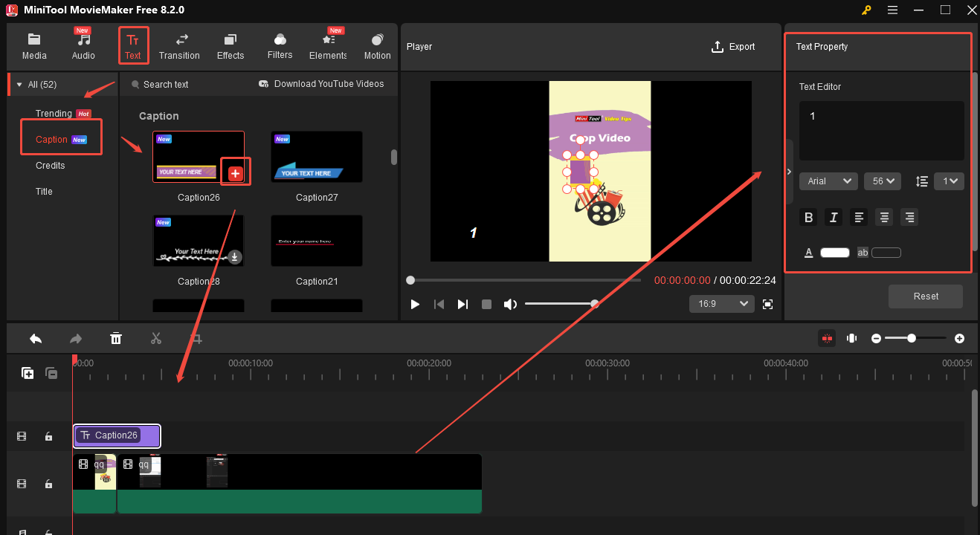Open the Filters tab

pyautogui.click(x=280, y=46)
